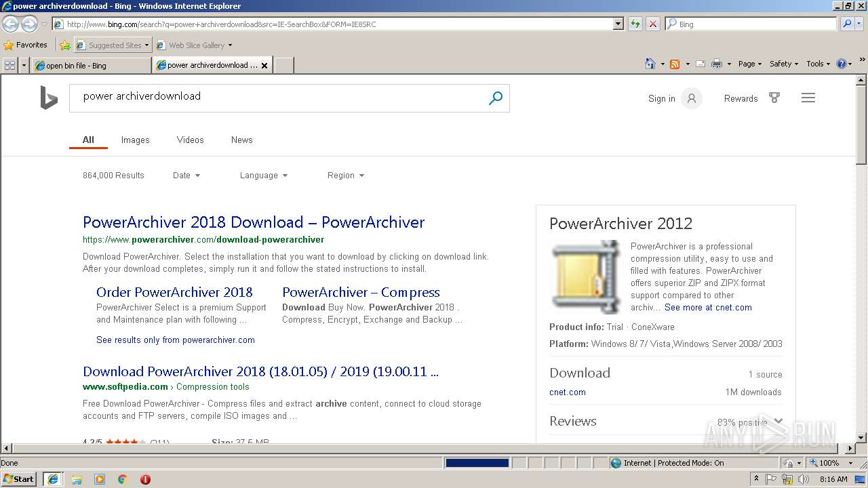This screenshot has width=868, height=488.
Task: Open Web Slice Gallery dropdown
Action: click(195, 45)
